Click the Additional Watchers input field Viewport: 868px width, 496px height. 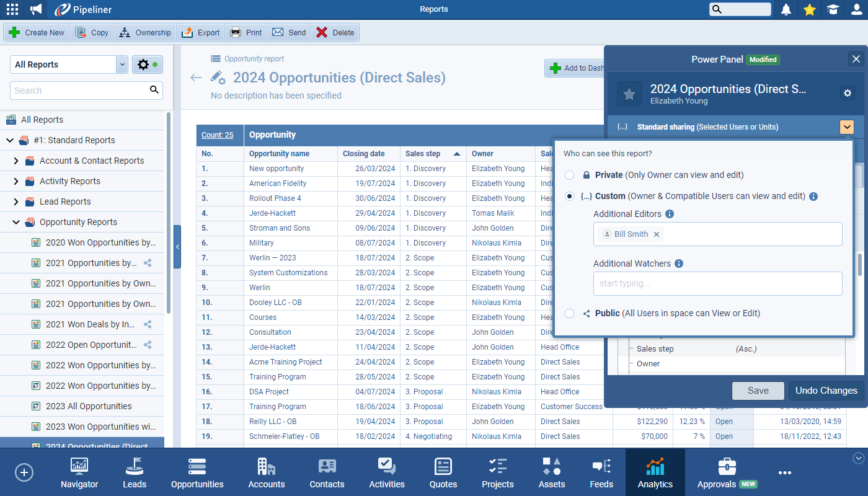pyautogui.click(x=717, y=283)
